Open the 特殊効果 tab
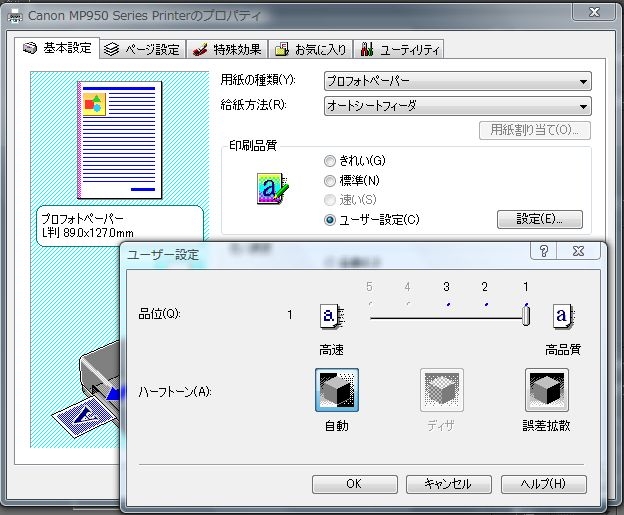Image resolution: width=624 pixels, height=515 pixels. click(227, 49)
